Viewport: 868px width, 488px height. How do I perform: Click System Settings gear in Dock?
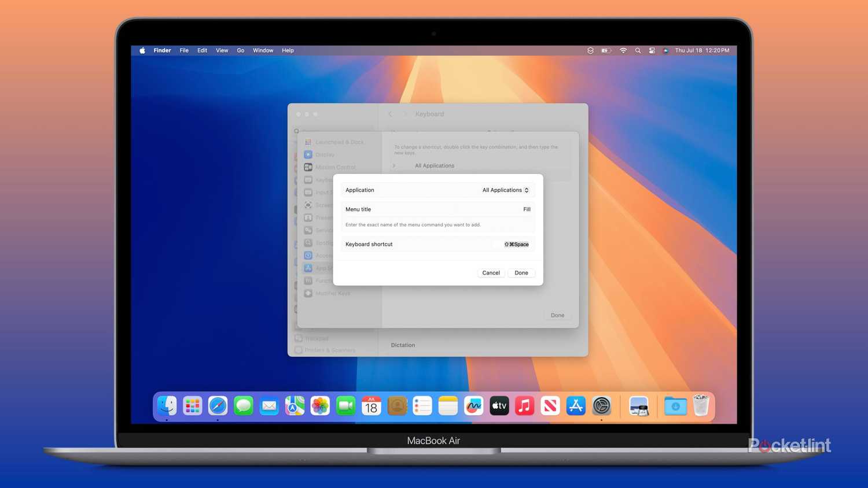click(x=601, y=406)
